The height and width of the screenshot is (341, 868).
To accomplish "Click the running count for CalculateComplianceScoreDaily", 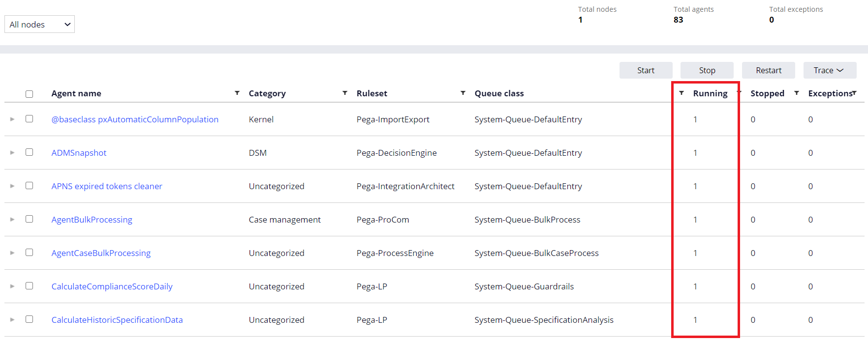I will (x=695, y=286).
